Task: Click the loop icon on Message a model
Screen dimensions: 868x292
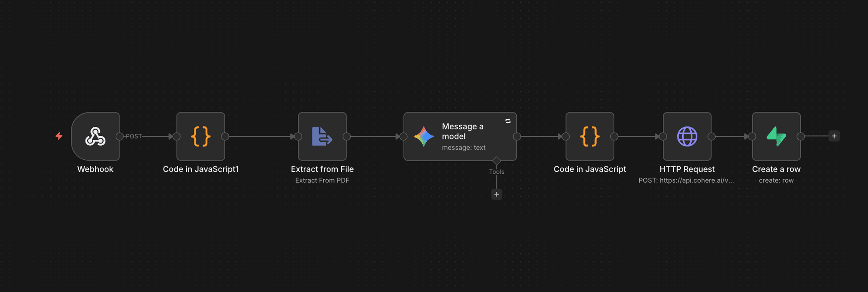Action: tap(508, 121)
